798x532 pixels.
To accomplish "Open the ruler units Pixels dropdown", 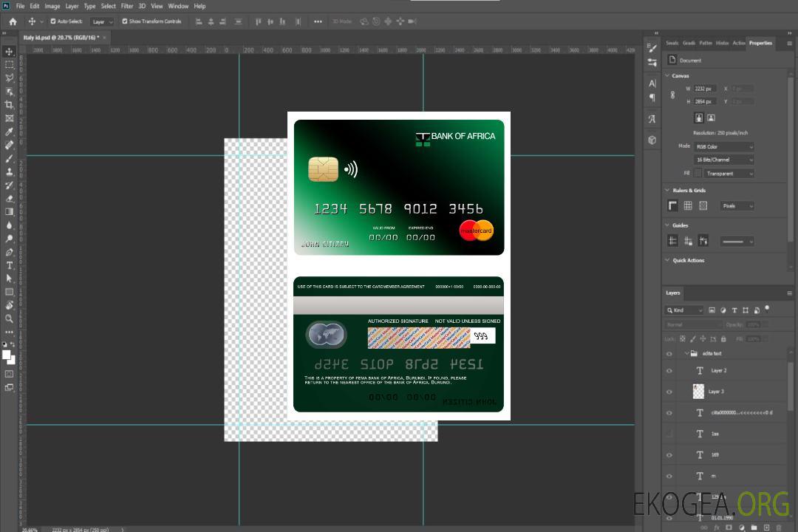I will tap(737, 206).
